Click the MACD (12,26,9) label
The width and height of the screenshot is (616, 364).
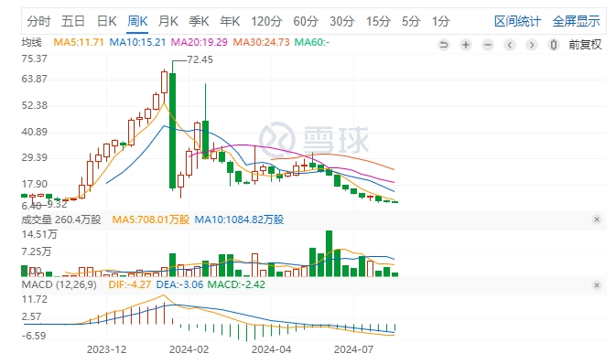click(x=59, y=284)
